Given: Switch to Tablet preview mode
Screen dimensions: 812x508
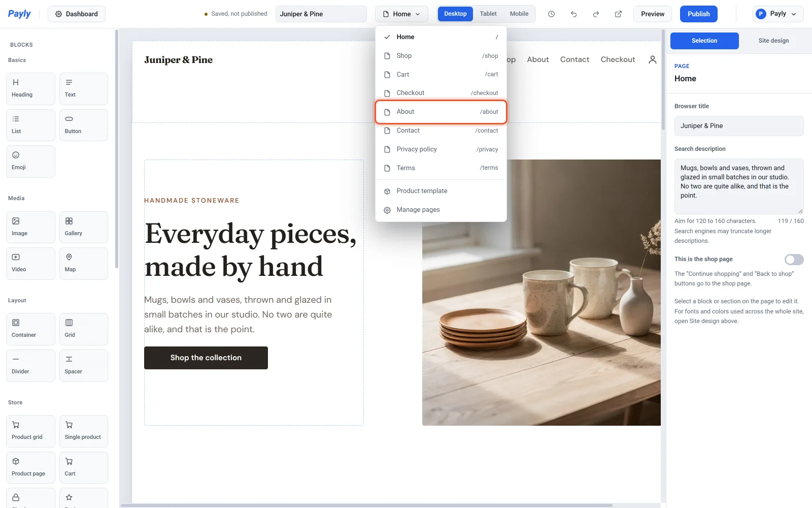Looking at the screenshot, I should (x=488, y=14).
